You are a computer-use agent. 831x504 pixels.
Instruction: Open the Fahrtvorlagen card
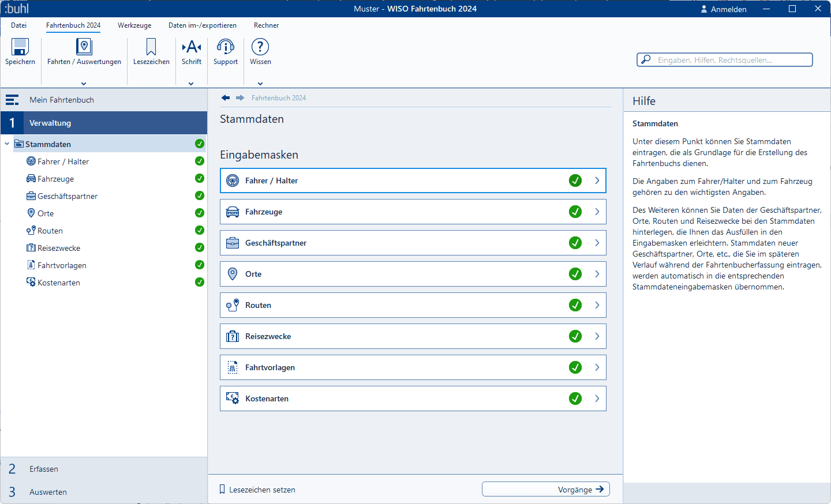[x=413, y=367]
